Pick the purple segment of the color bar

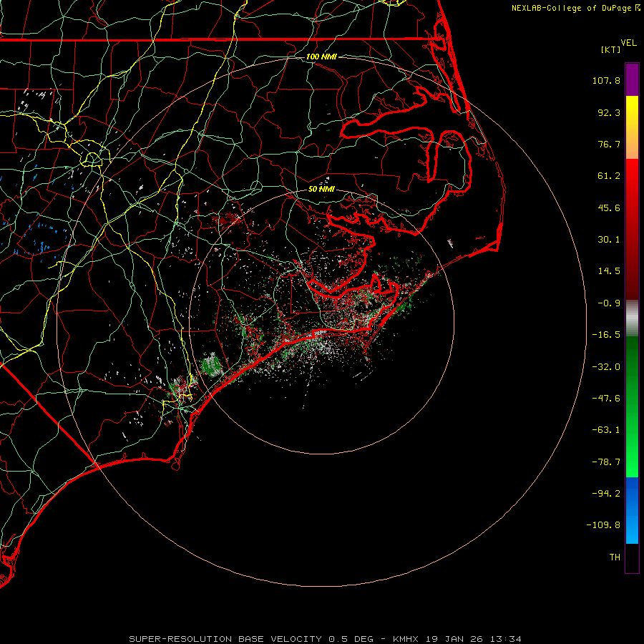pyautogui.click(x=632, y=80)
